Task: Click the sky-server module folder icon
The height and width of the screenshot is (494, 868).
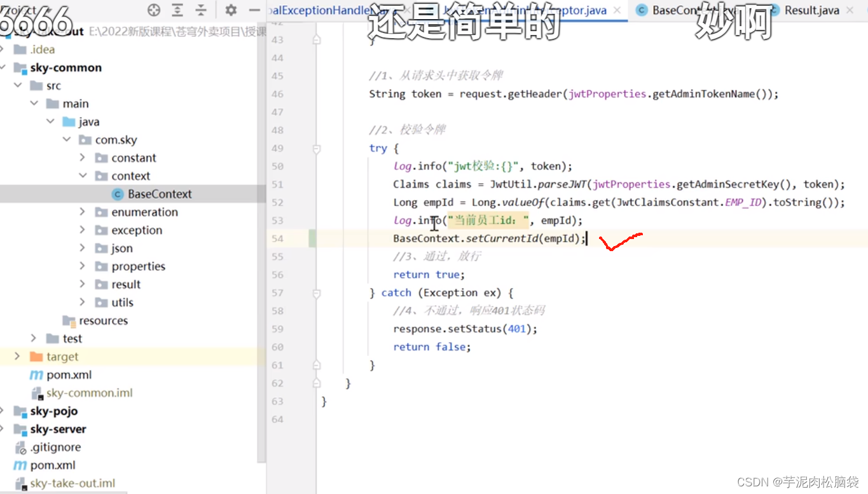Action: (x=20, y=429)
